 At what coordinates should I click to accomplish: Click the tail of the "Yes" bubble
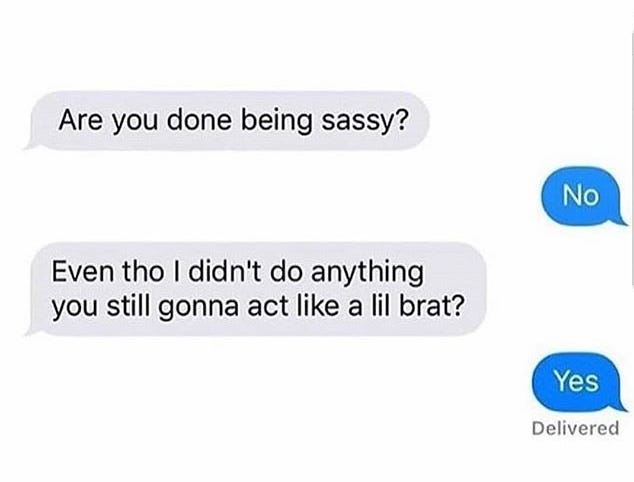click(619, 406)
